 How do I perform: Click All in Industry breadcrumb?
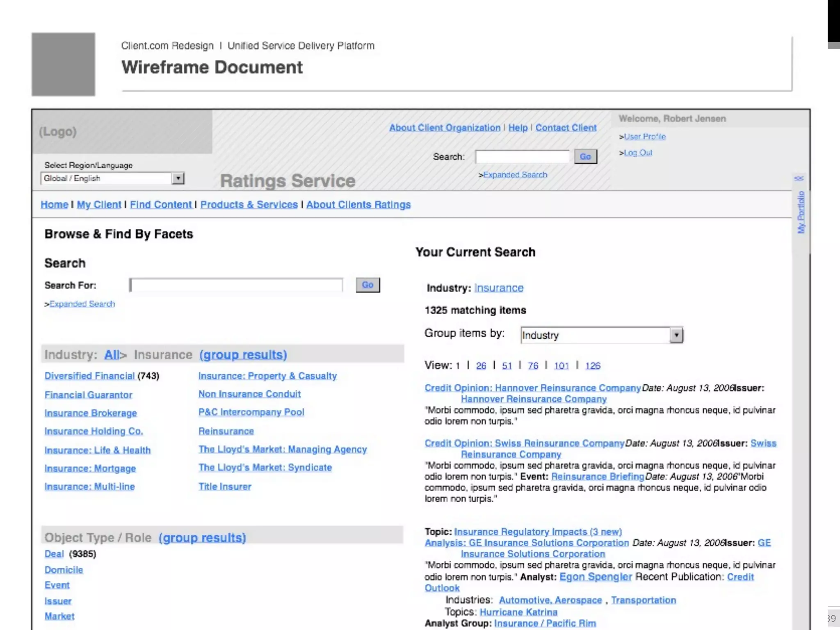tap(111, 354)
